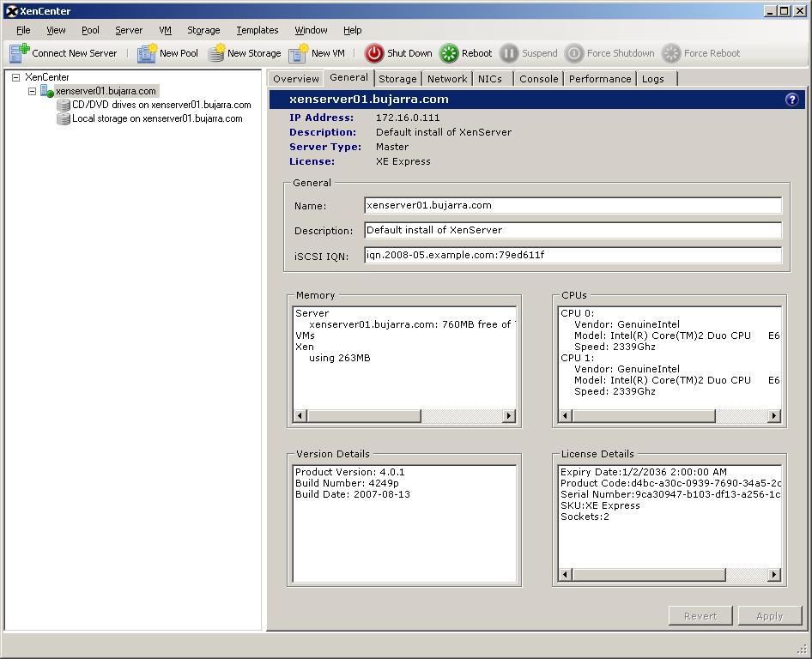
Task: Select Local storage on xenserver01.bujarra.com
Action: [157, 118]
